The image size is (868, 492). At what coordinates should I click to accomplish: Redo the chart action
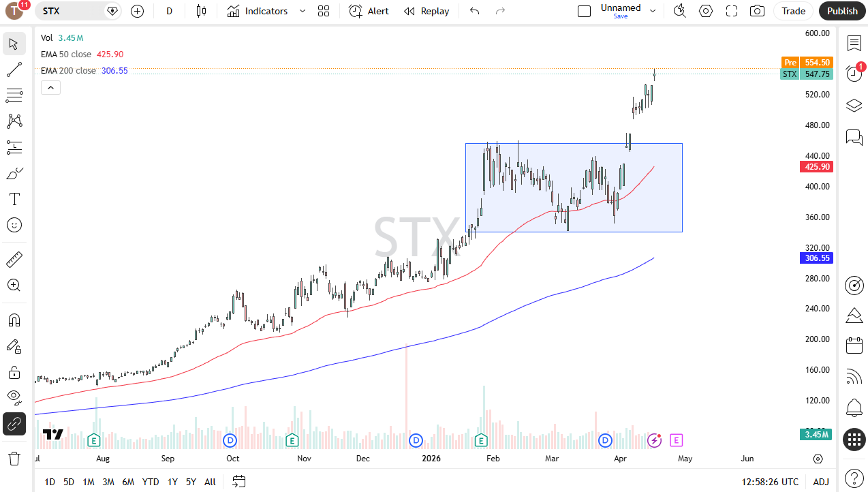pyautogui.click(x=501, y=11)
